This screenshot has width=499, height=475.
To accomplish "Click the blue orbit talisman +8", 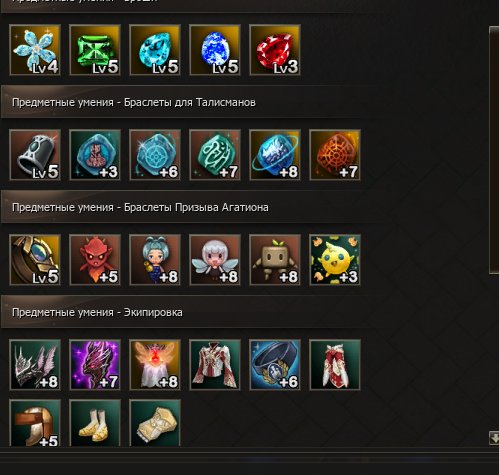I will pos(275,155).
